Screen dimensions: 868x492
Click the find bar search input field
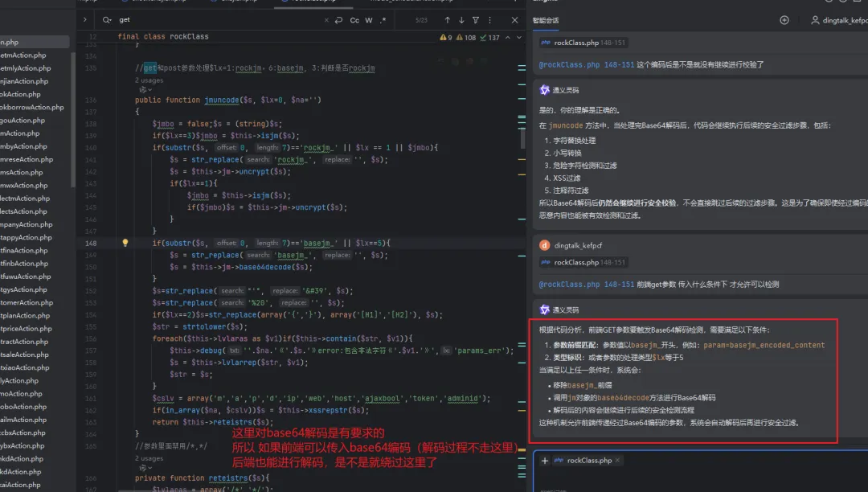click(x=219, y=20)
